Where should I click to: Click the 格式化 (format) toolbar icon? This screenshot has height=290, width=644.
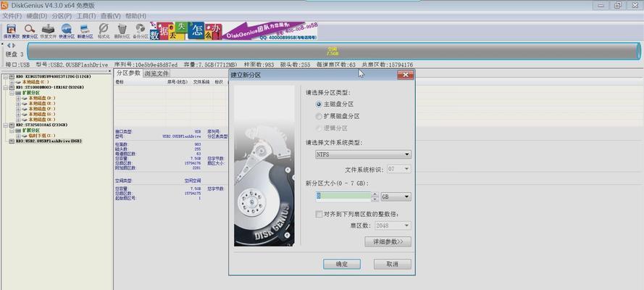tap(104, 31)
